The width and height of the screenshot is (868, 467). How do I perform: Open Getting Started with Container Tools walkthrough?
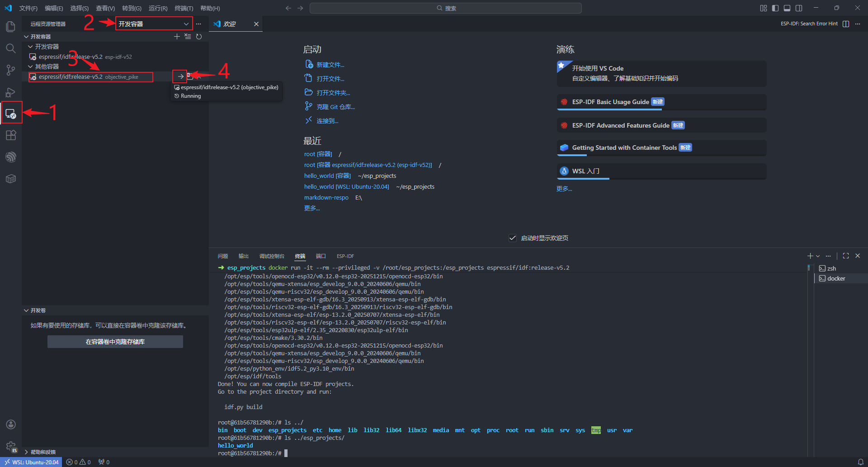[661, 148]
